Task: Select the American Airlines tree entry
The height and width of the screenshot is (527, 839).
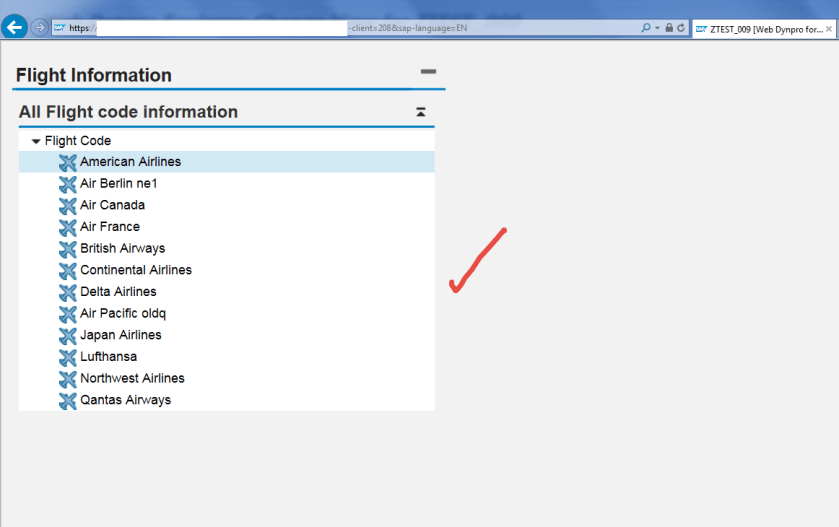Action: (131, 162)
